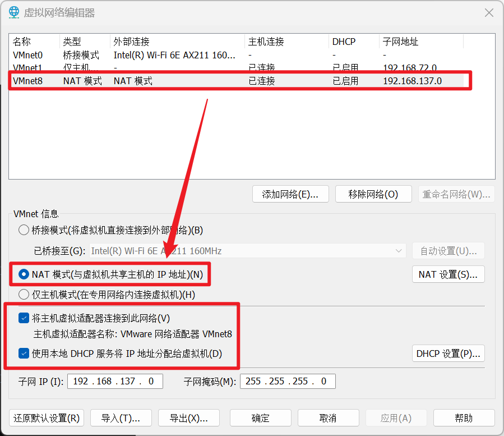Viewport: 504px width, 436px height.
Task: Open 帮助 button
Action: coord(464,418)
